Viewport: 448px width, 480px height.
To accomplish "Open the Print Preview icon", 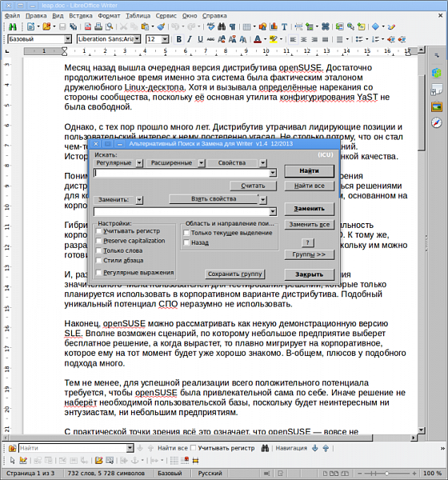I will (109, 27).
